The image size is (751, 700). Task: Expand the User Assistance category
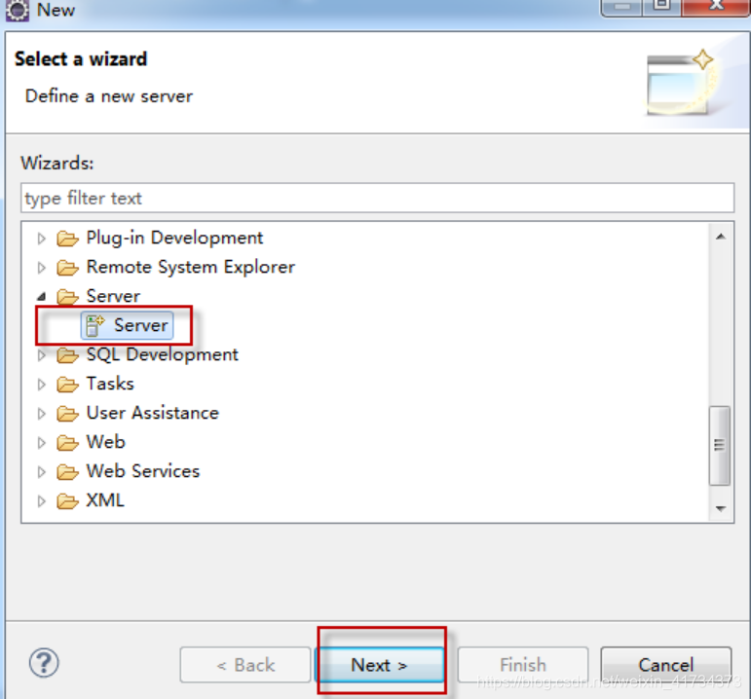point(42,414)
